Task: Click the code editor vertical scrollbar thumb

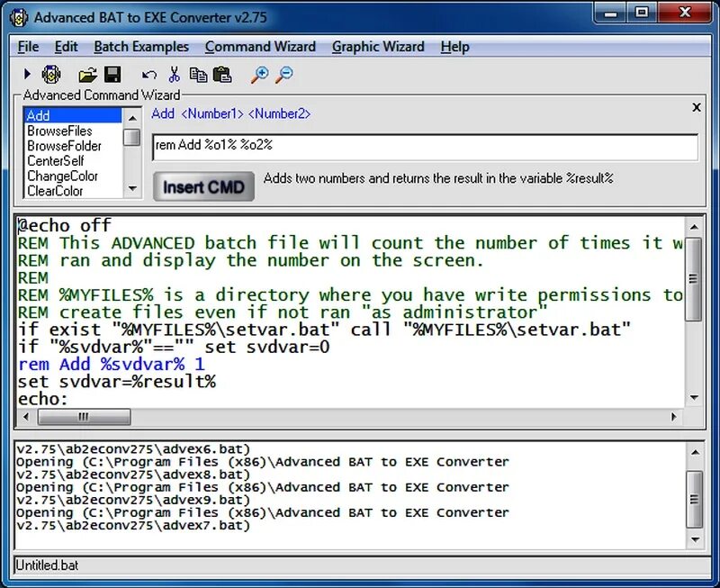Action: (x=693, y=279)
